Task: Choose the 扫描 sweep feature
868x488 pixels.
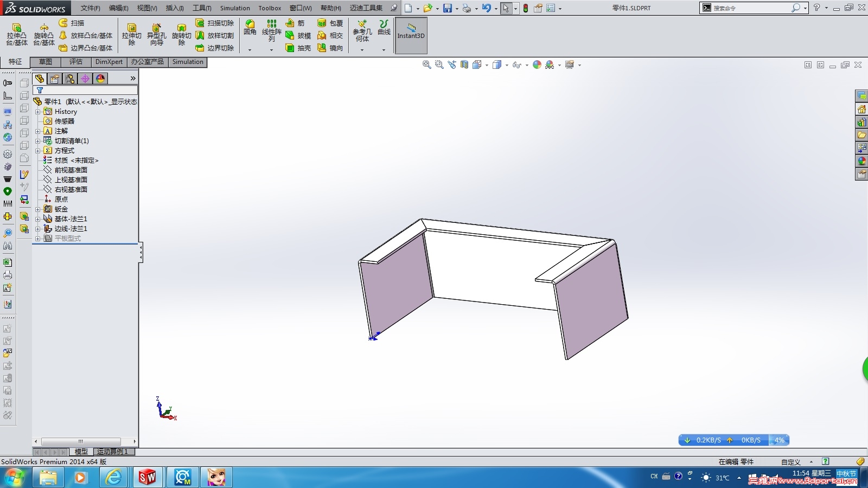Action: pyautogui.click(x=72, y=23)
